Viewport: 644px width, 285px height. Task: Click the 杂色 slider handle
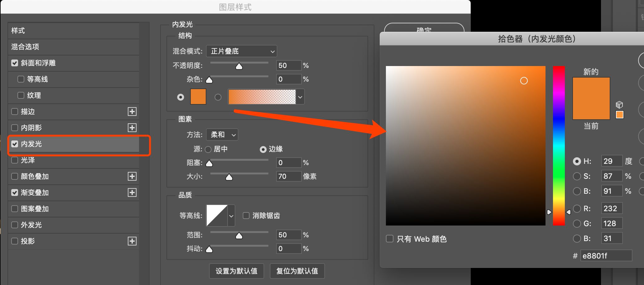[209, 80]
